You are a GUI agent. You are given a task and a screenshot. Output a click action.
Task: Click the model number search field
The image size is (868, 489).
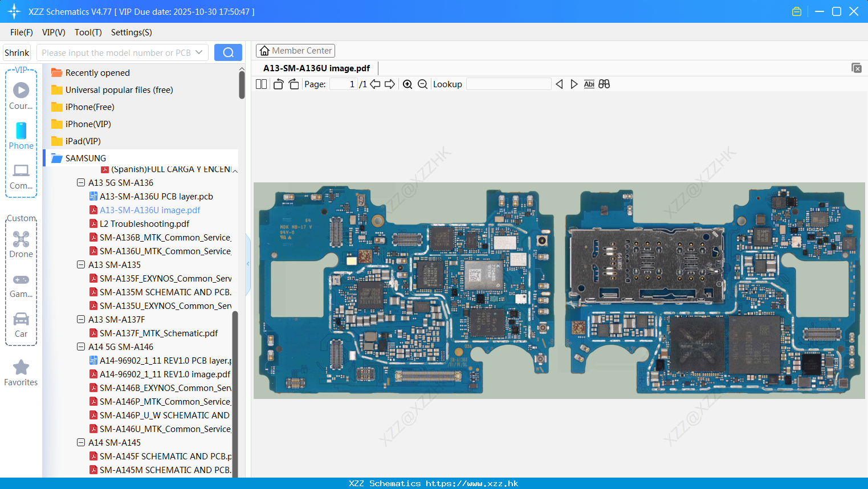coord(116,52)
